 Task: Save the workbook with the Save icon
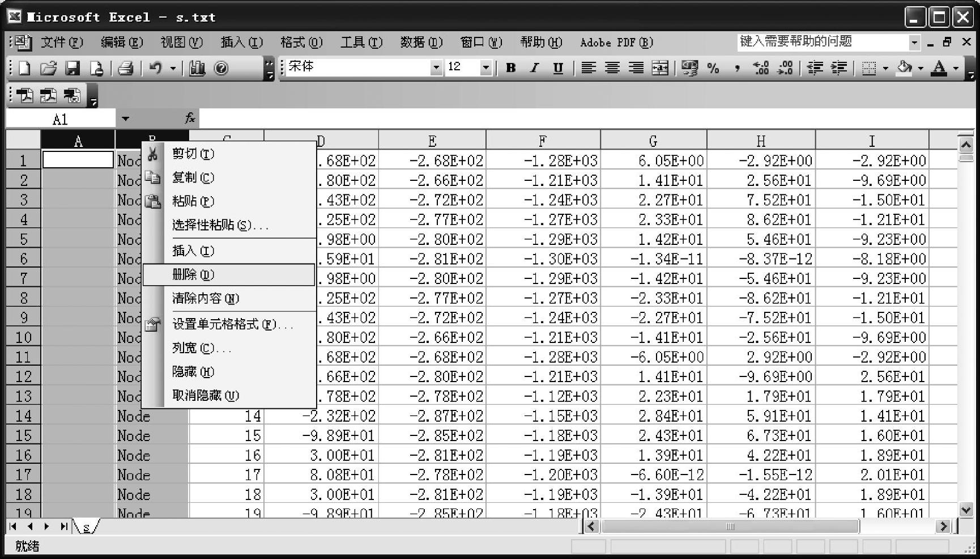pos(73,68)
